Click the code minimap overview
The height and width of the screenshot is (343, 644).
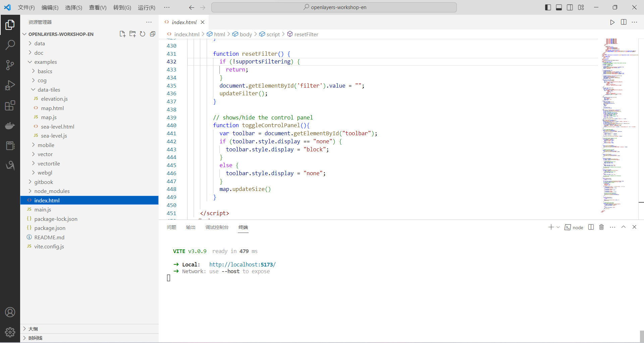618,126
